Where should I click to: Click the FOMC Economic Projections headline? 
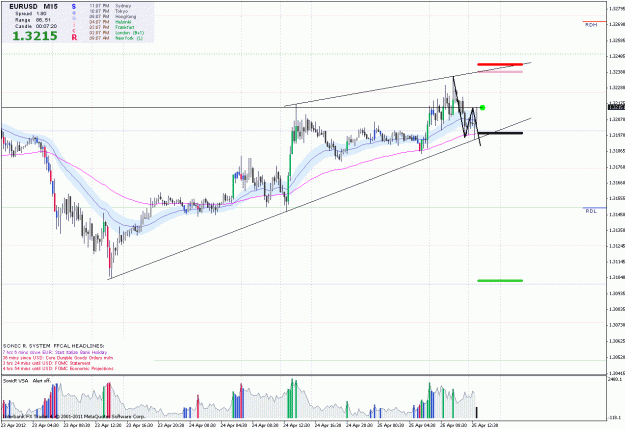[x=58, y=369]
